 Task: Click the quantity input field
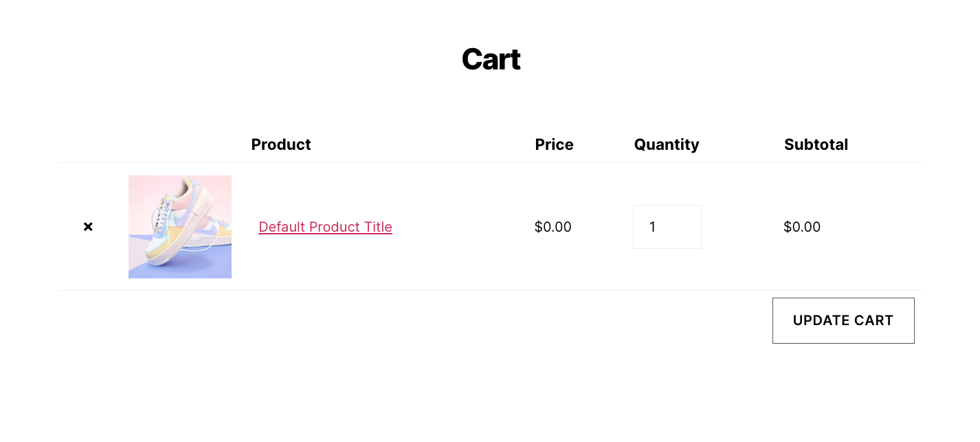(667, 227)
